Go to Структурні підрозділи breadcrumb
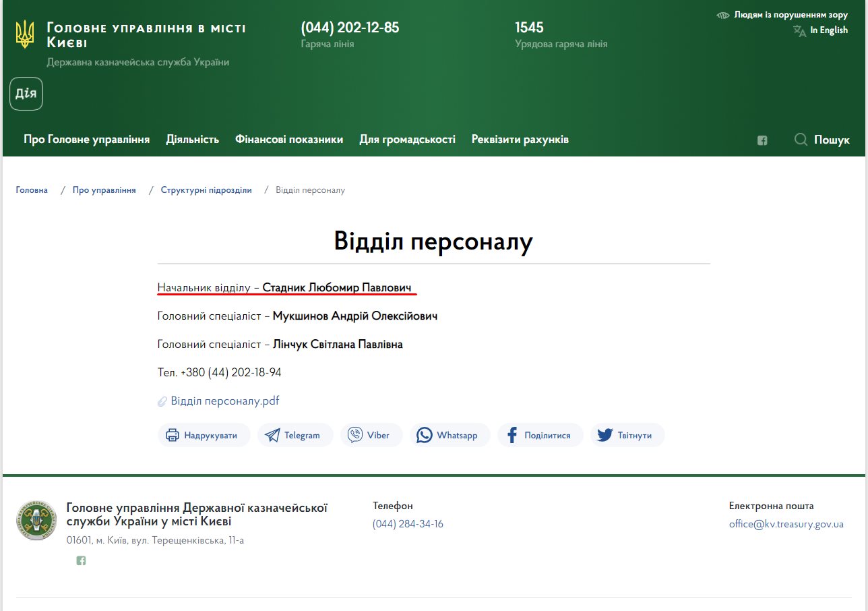 click(x=206, y=190)
